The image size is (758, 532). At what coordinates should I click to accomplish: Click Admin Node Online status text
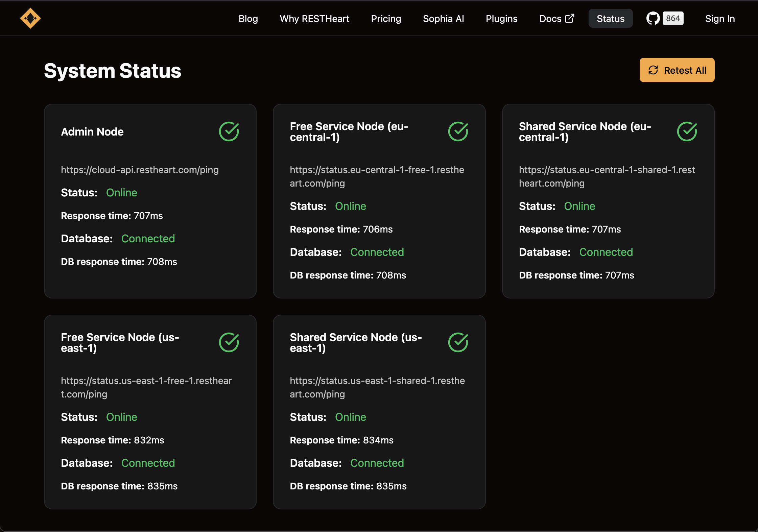coord(122,193)
